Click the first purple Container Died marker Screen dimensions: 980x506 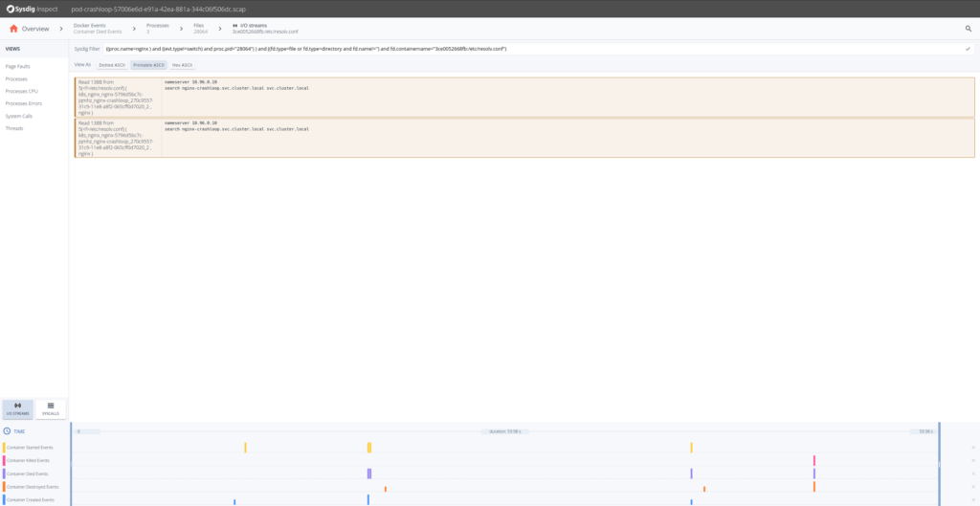coord(369,473)
